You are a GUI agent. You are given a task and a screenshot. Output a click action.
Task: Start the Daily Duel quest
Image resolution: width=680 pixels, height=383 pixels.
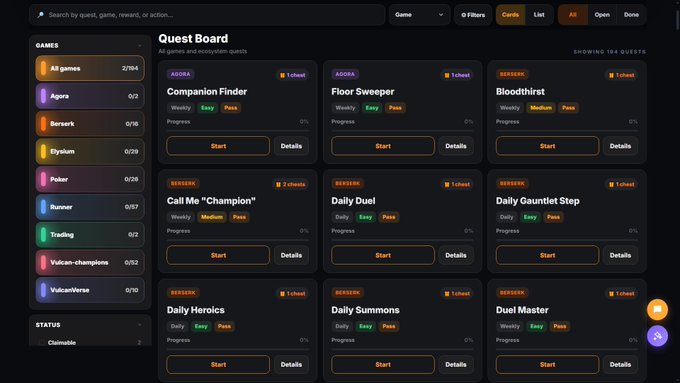pyautogui.click(x=383, y=255)
